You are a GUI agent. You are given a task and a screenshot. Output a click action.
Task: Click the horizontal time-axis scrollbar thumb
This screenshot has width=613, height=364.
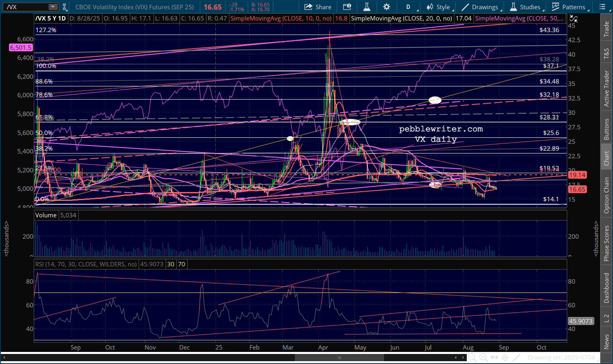point(339,358)
